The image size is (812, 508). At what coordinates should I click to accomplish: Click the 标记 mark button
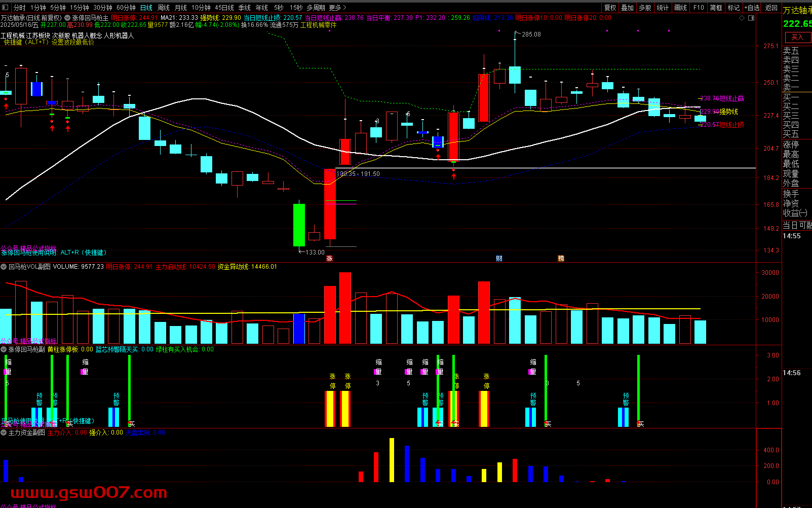(734, 8)
